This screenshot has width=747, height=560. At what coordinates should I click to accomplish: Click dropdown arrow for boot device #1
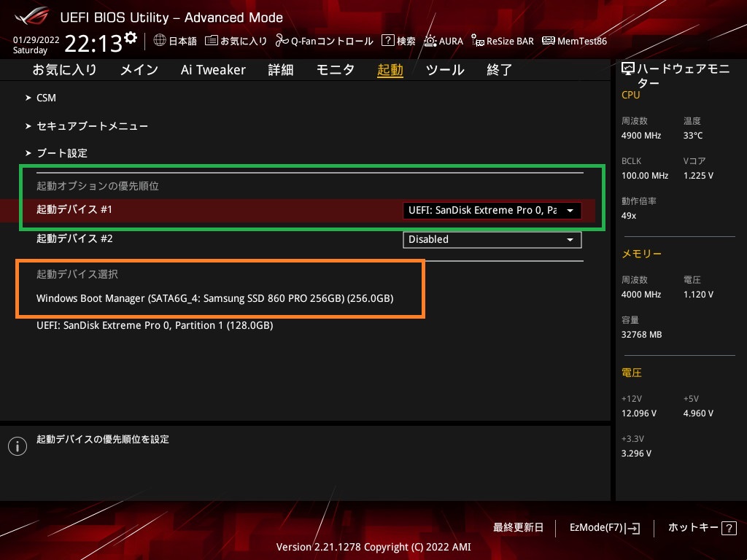tap(570, 211)
